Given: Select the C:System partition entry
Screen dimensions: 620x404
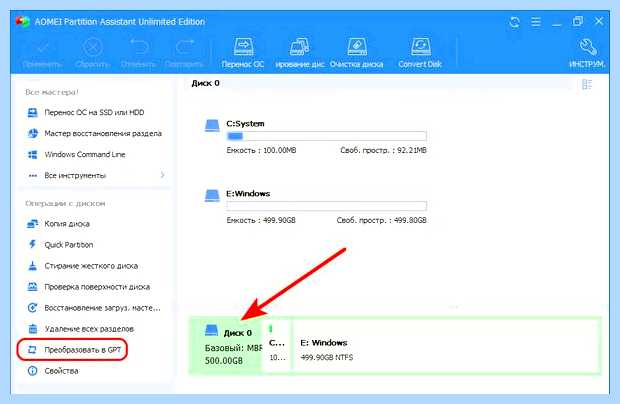Looking at the screenshot, I should click(x=315, y=137).
